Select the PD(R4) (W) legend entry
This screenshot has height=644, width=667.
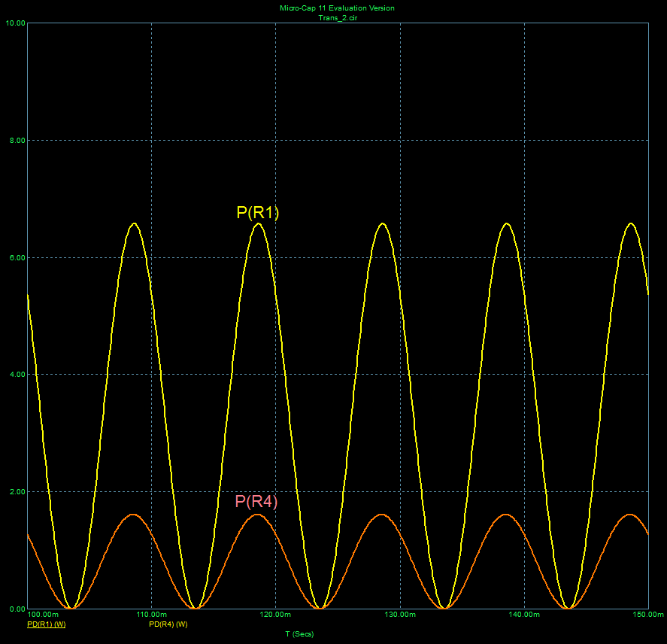(x=168, y=624)
